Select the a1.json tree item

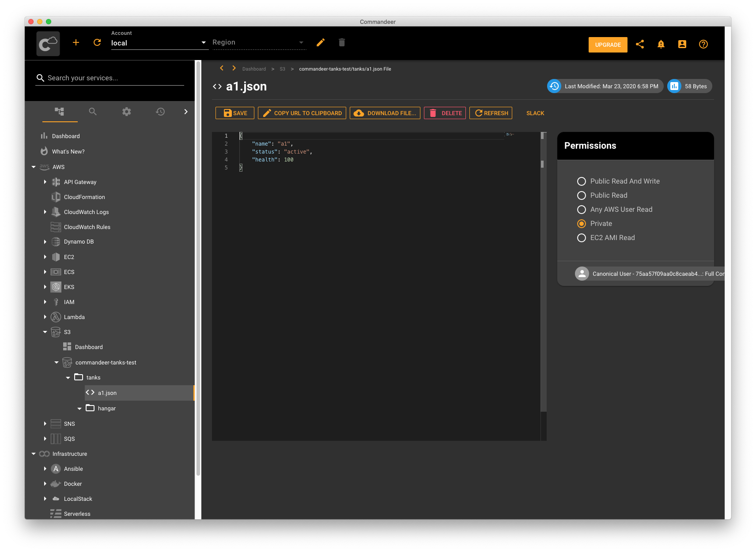[x=139, y=393]
